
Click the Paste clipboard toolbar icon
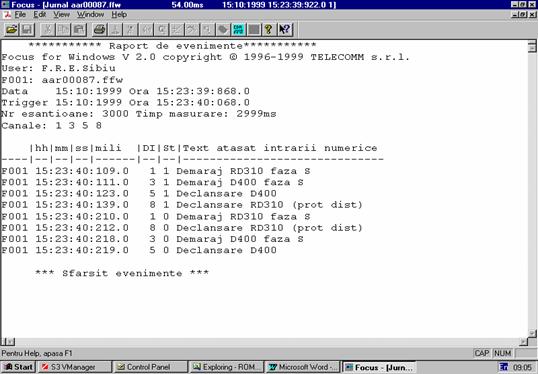click(79, 30)
